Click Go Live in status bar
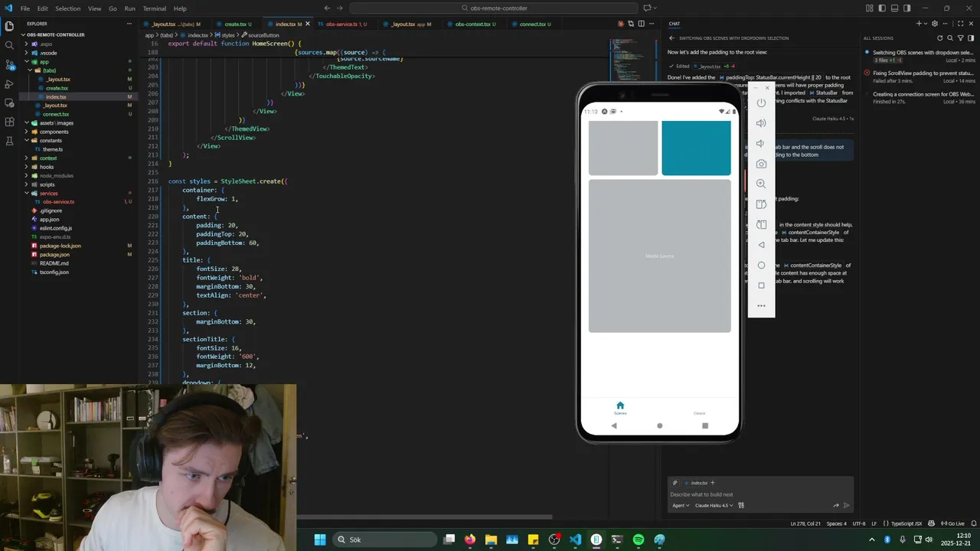The image size is (980, 551). click(x=952, y=523)
